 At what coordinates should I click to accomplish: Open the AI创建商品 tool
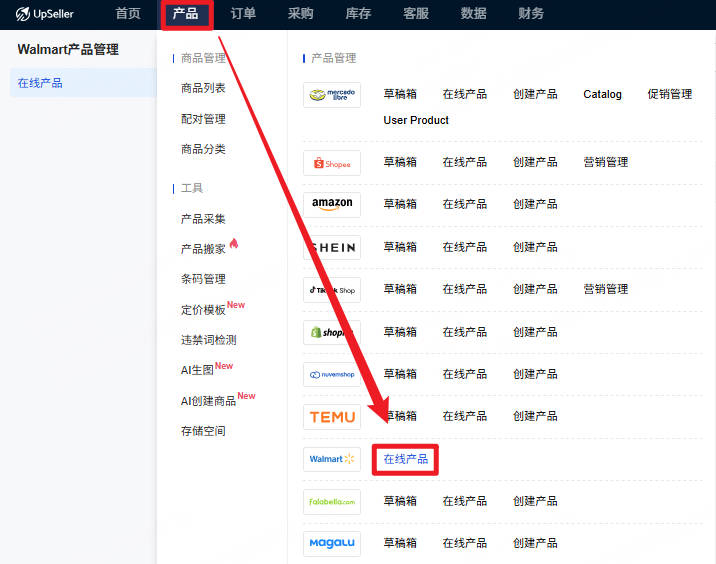point(208,401)
